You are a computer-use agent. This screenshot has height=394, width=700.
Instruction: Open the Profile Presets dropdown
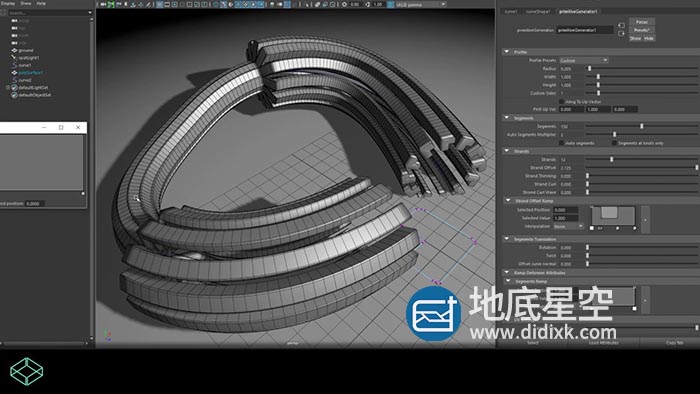pos(583,60)
